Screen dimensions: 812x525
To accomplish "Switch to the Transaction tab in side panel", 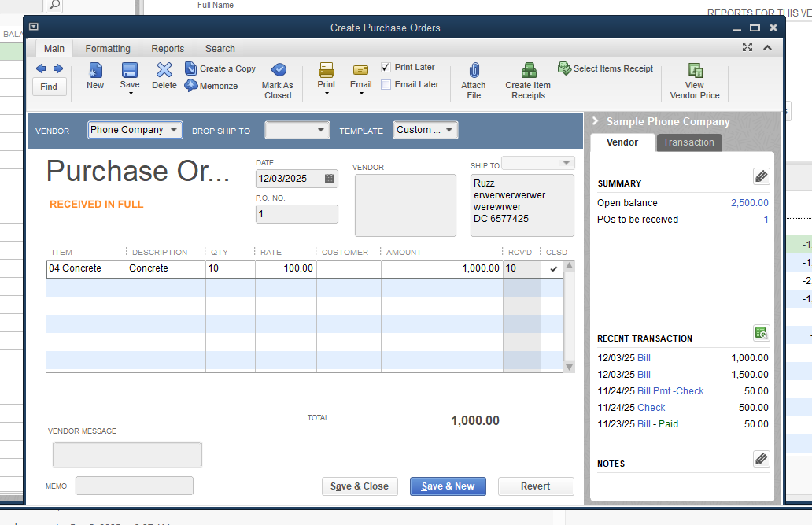I will click(688, 142).
